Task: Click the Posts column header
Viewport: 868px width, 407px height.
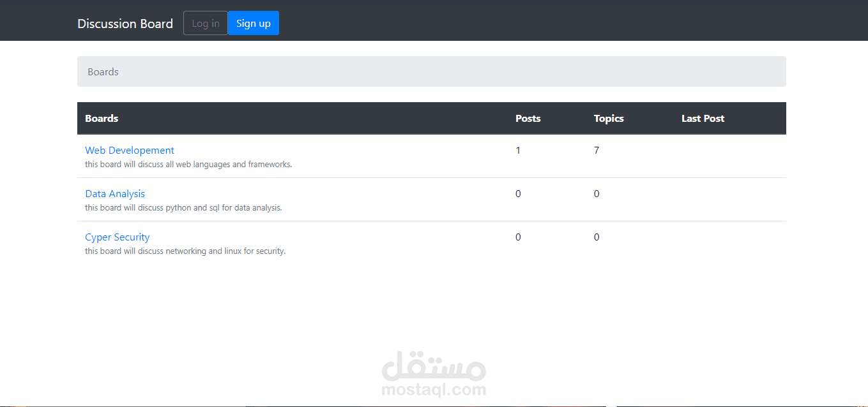Action: tap(528, 118)
